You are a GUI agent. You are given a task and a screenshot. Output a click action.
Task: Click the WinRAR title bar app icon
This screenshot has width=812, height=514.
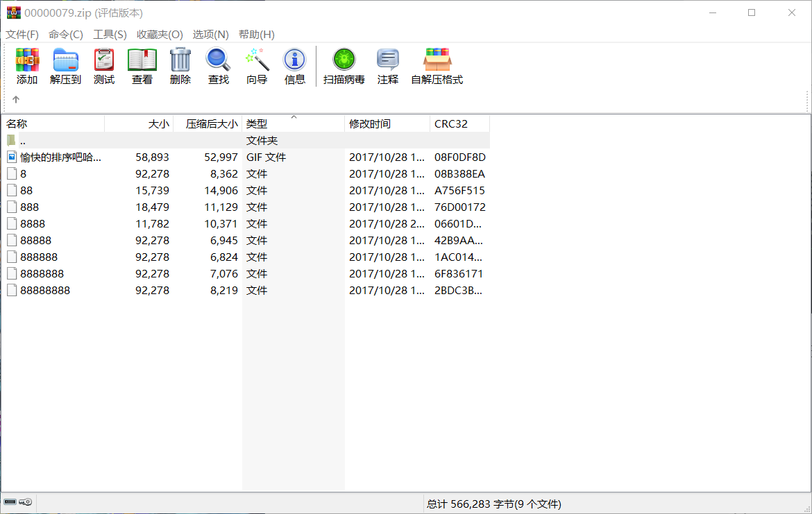click(13, 12)
